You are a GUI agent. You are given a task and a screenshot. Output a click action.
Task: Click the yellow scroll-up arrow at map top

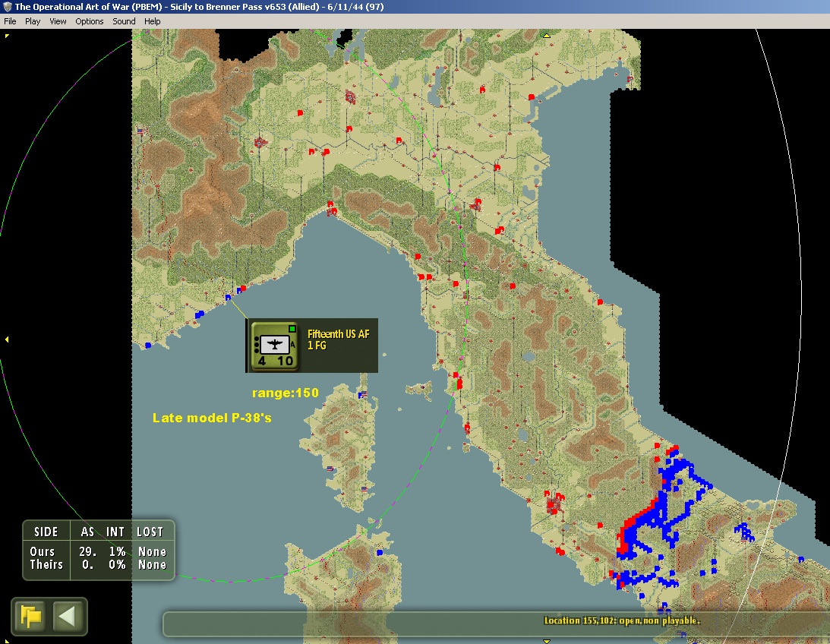pos(546,36)
